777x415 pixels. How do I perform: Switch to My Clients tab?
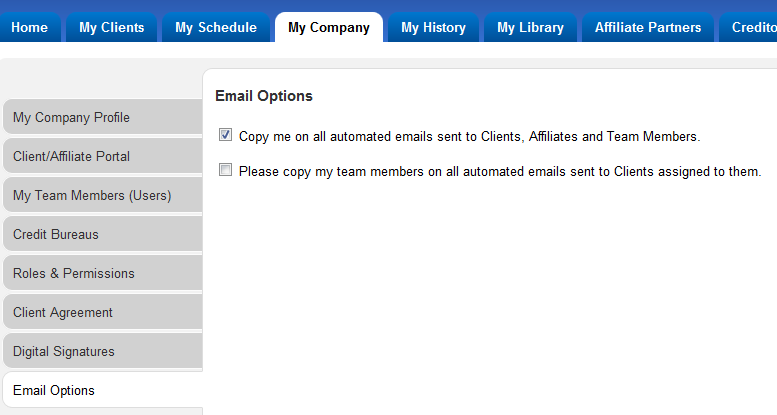pos(111,27)
